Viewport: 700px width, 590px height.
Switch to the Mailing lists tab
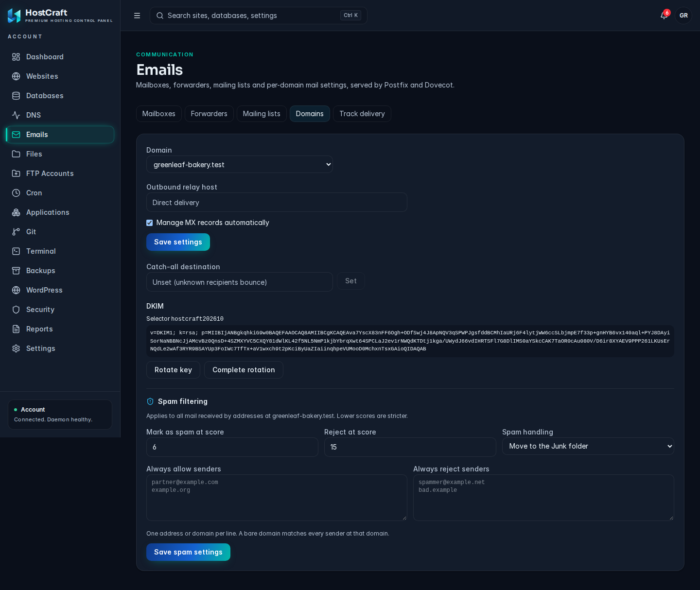[x=262, y=114]
